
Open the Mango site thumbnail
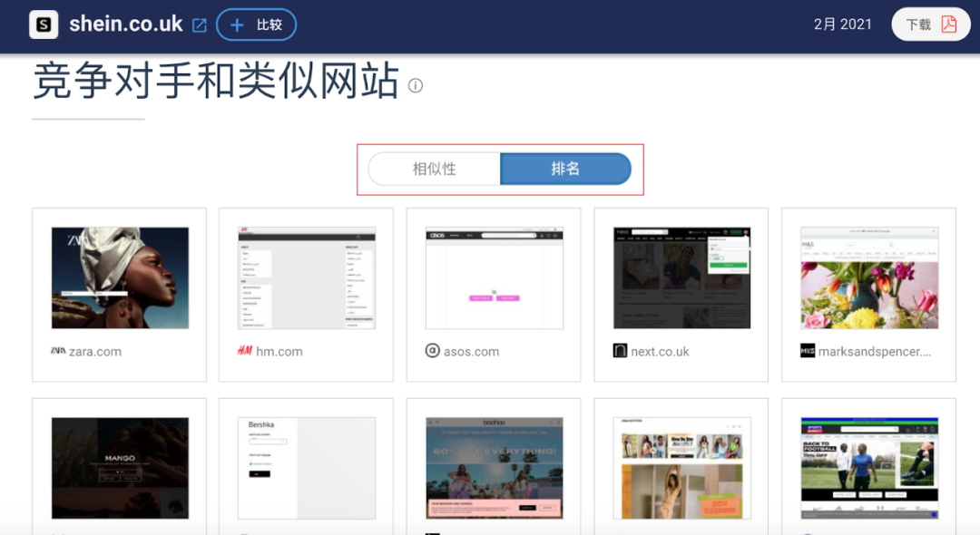120,468
